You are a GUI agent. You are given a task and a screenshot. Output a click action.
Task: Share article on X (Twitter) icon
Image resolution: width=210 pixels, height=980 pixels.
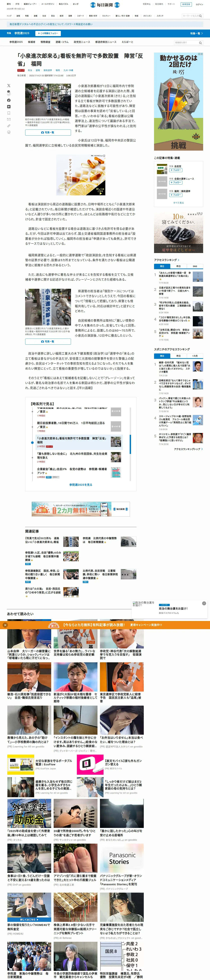pos(9,86)
